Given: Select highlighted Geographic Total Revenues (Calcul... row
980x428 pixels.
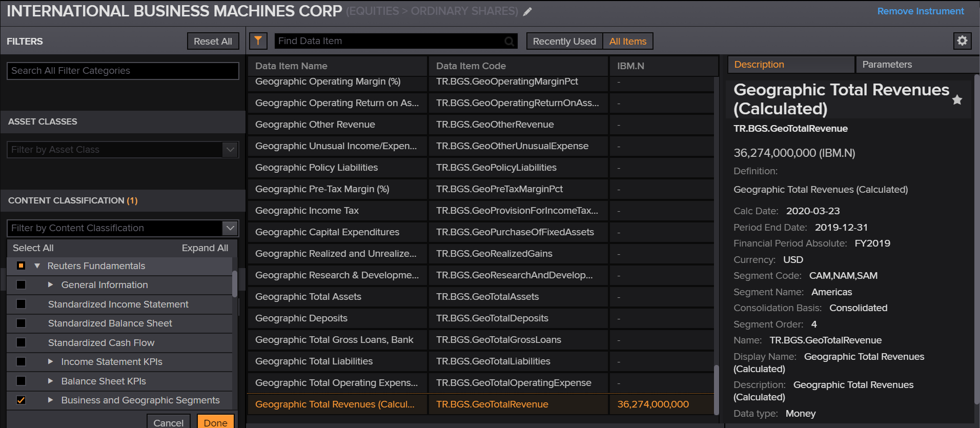Looking at the screenshot, I should (x=481, y=404).
